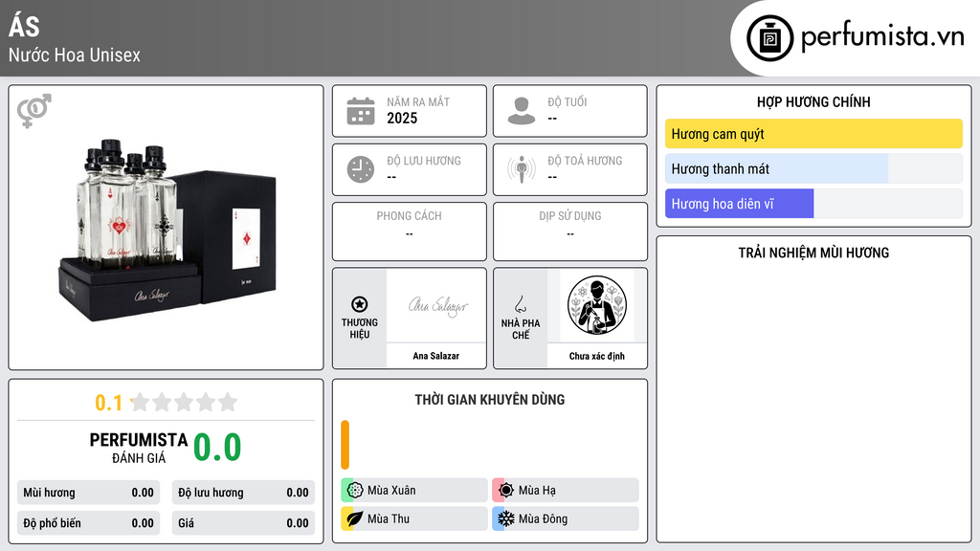
Task: Click the snowflake icon by Mùa Đông
Action: (506, 518)
